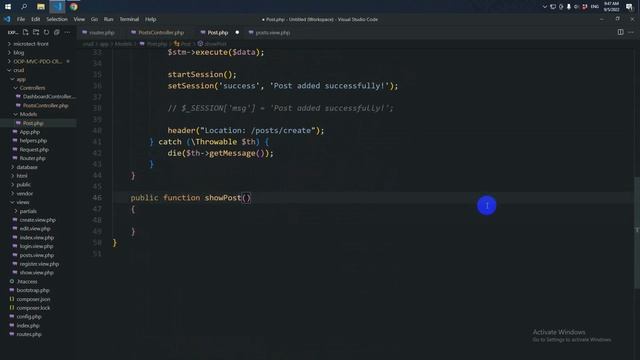
Task: Expand the database folder
Action: pyautogui.click(x=27, y=167)
